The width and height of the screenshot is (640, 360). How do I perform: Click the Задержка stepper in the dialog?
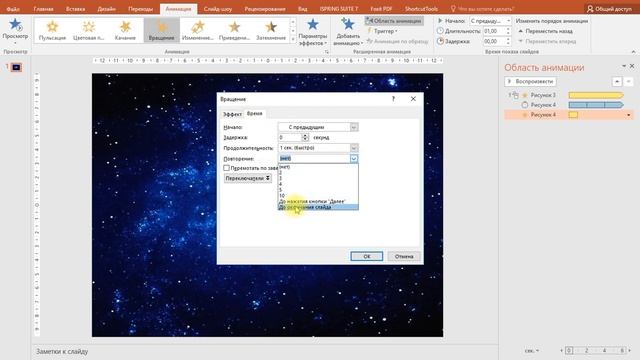tap(305, 138)
